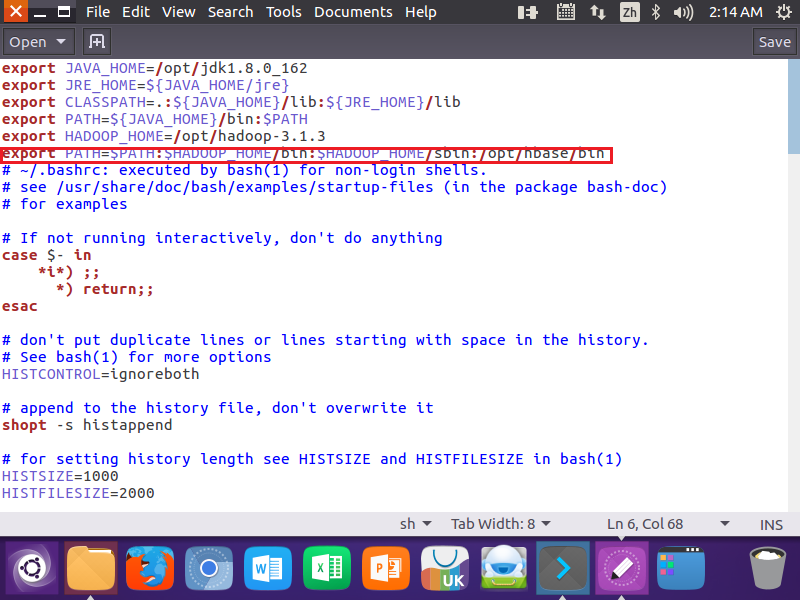The width and height of the screenshot is (800, 600).
Task: Open the Trash from the dock
Action: coord(767,568)
